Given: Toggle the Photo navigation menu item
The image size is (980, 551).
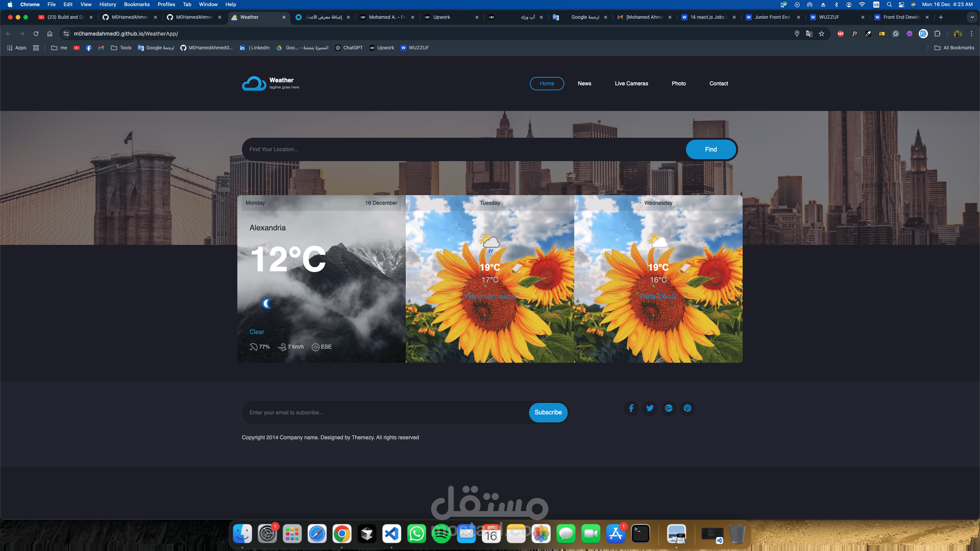Looking at the screenshot, I should pyautogui.click(x=678, y=83).
